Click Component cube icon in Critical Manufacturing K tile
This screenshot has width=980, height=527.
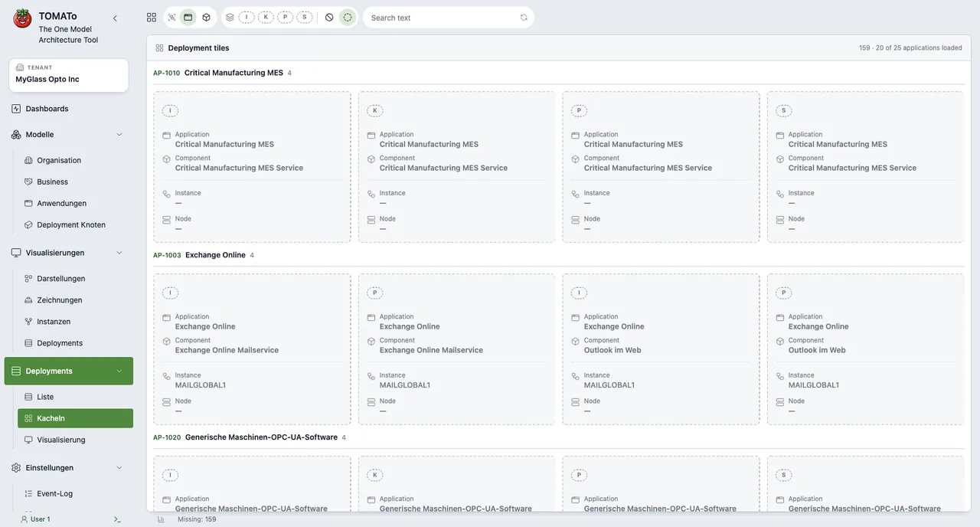(371, 159)
